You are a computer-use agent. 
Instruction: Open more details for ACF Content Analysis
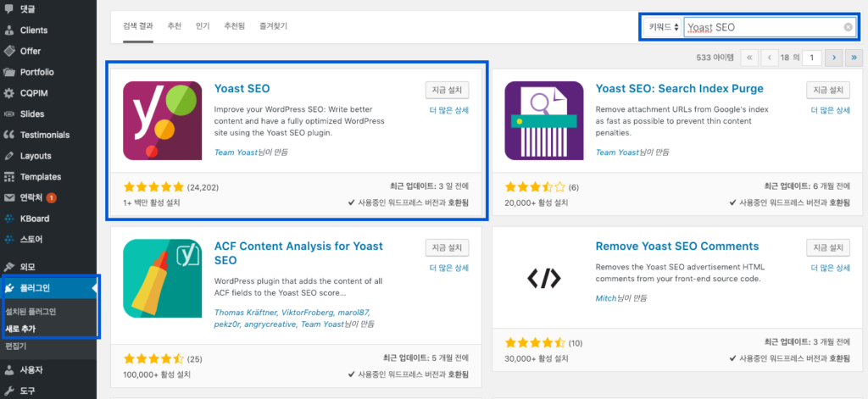(449, 268)
